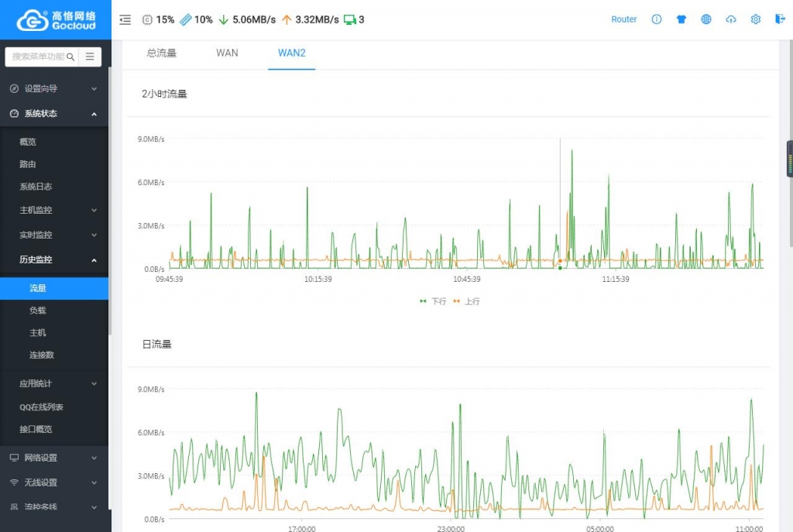
Task: Expand the 应用统计 submenu chevron
Action: [94, 383]
